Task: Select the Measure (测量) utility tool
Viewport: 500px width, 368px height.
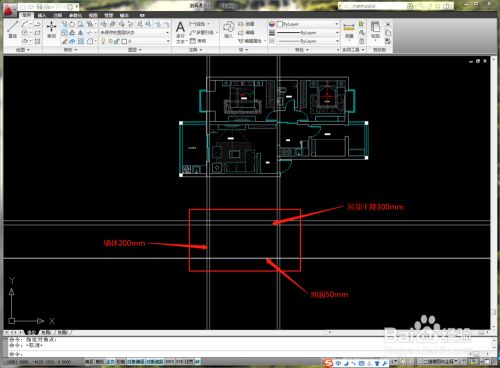Action: click(349, 31)
